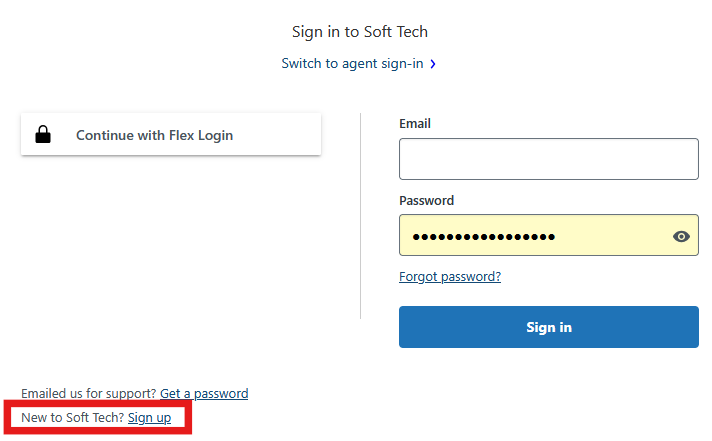Click the Email field label
This screenshot has height=441, width=712.
(x=415, y=124)
